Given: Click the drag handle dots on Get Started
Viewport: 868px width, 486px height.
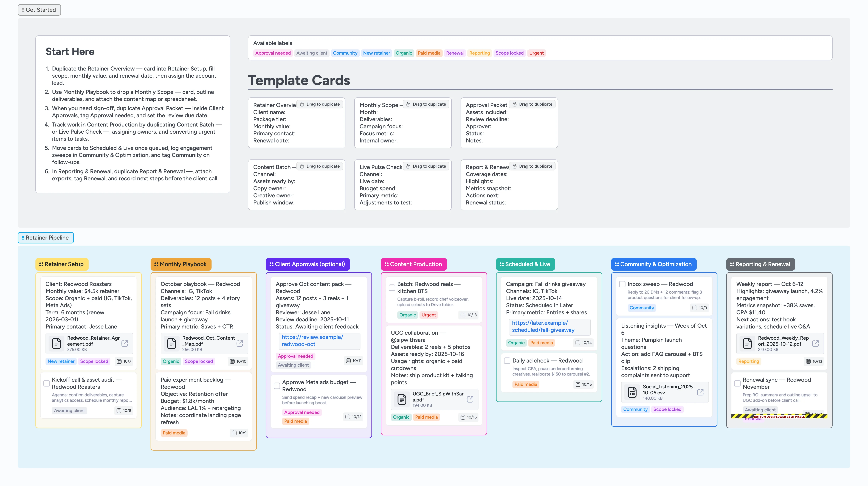Looking at the screenshot, I should coord(22,10).
